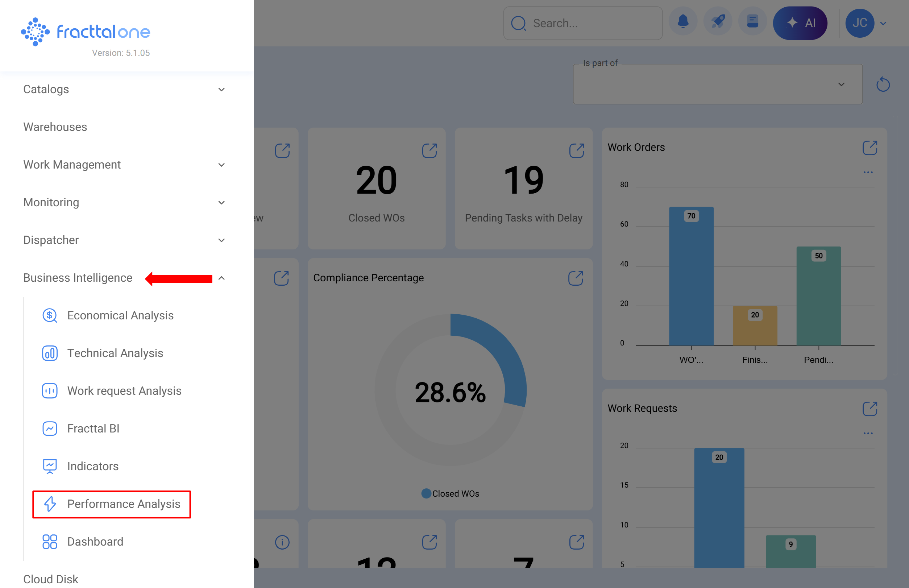Toggle Closed WOs legend in donut chart
Screen dimensions: 909x588
(x=450, y=494)
